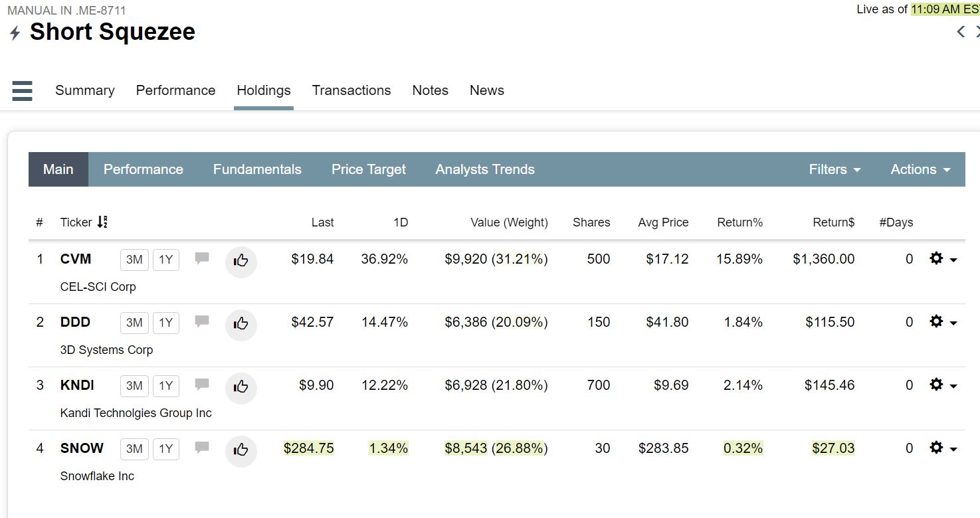Open the hamburger menu icon

(22, 90)
